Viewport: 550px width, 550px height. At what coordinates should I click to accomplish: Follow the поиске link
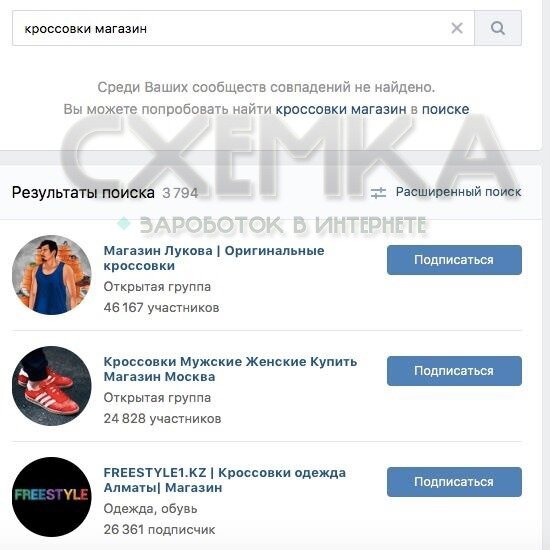445,109
